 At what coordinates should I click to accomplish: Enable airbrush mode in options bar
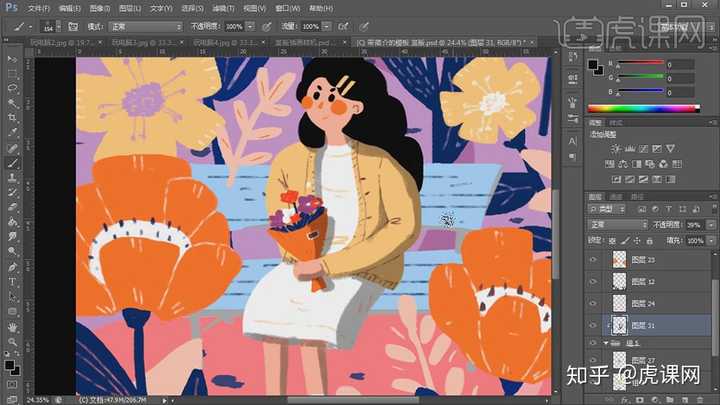pos(343,27)
